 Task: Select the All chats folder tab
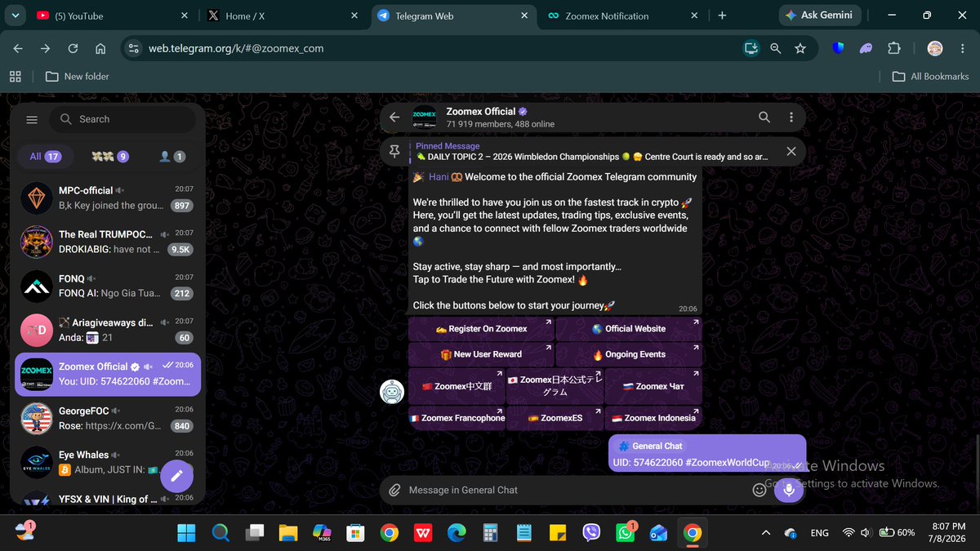point(45,157)
